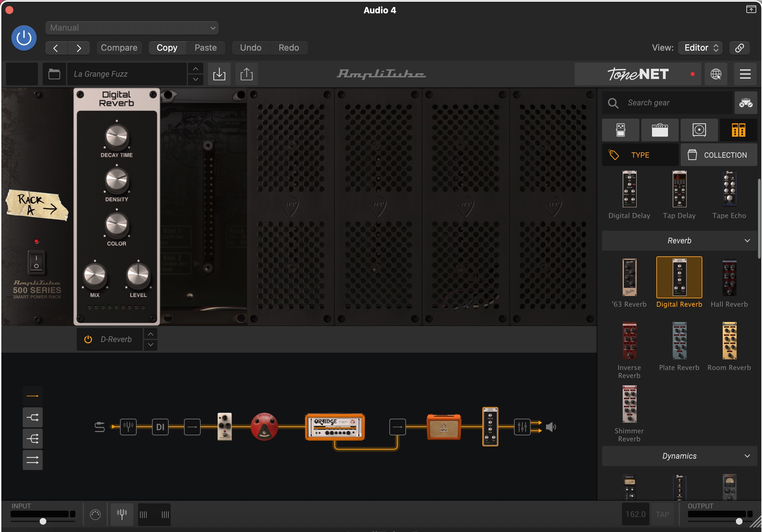Click the DI block in signal chain
This screenshot has height=532, width=762.
pyautogui.click(x=160, y=427)
